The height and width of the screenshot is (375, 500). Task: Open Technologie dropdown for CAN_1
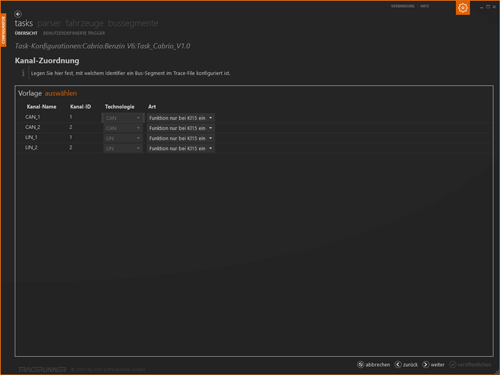[123, 118]
